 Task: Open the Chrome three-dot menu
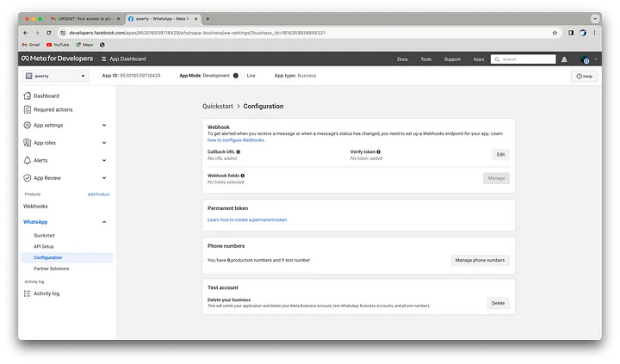[594, 33]
